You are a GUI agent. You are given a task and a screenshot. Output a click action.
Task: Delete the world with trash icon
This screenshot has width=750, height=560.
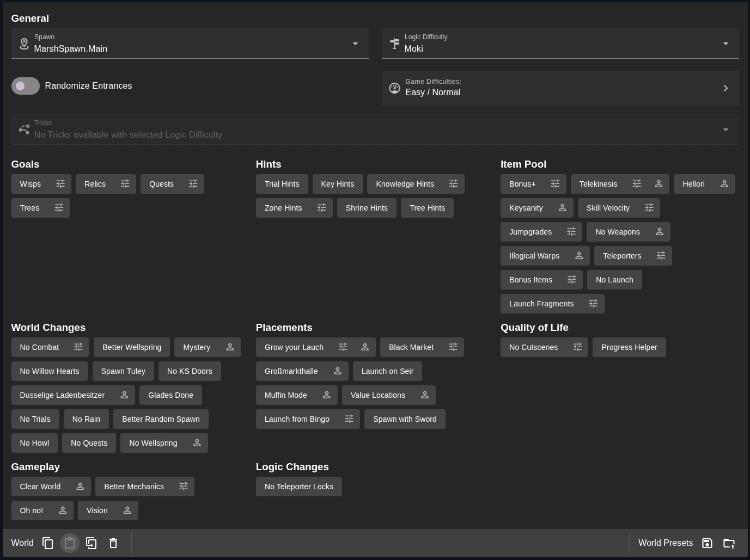coord(113,543)
